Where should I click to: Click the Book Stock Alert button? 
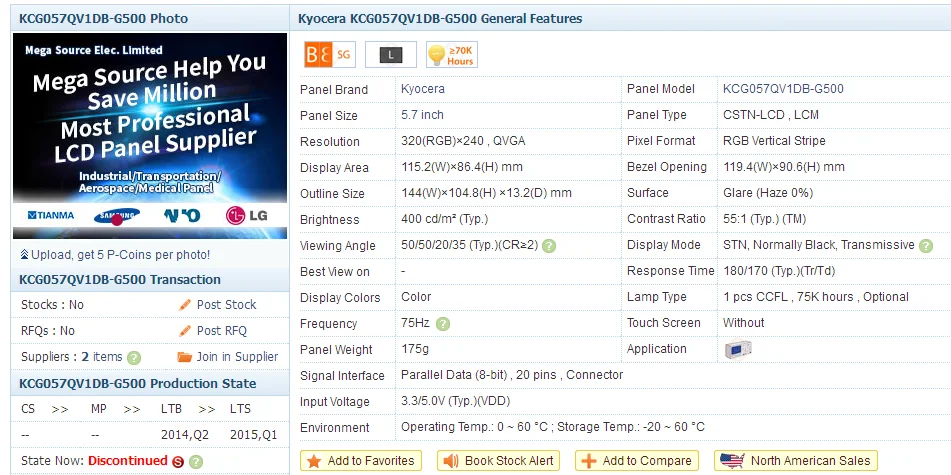498,461
